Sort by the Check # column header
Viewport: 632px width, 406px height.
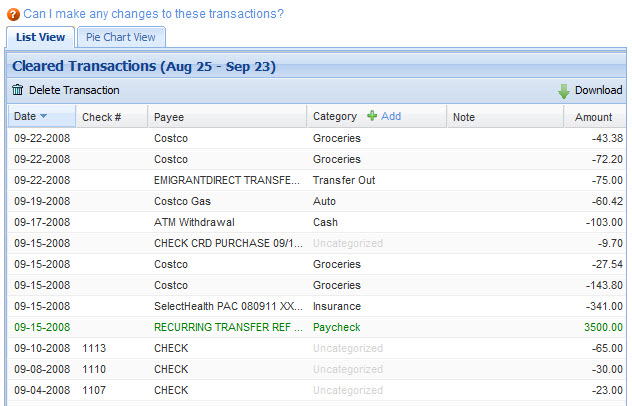(x=112, y=117)
